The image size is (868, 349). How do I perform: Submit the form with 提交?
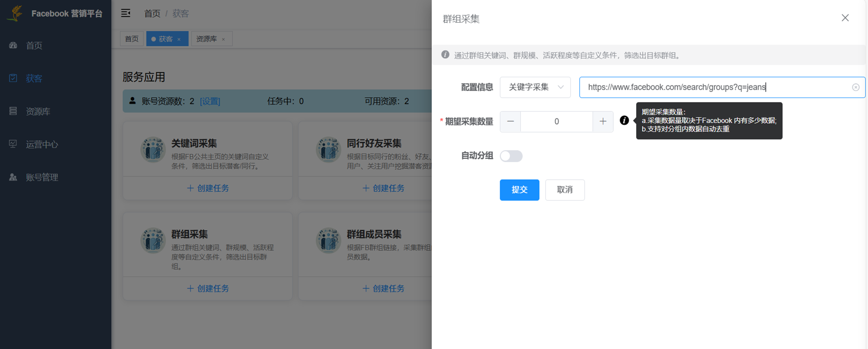click(520, 190)
